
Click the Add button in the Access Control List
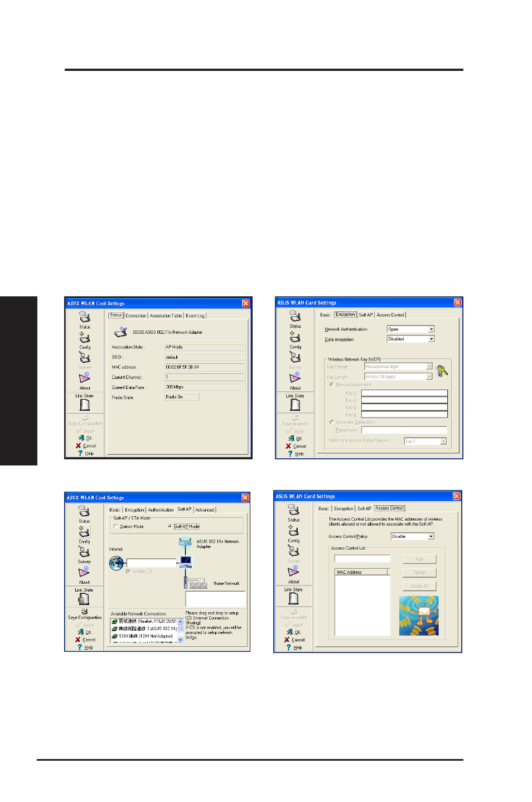click(x=419, y=559)
